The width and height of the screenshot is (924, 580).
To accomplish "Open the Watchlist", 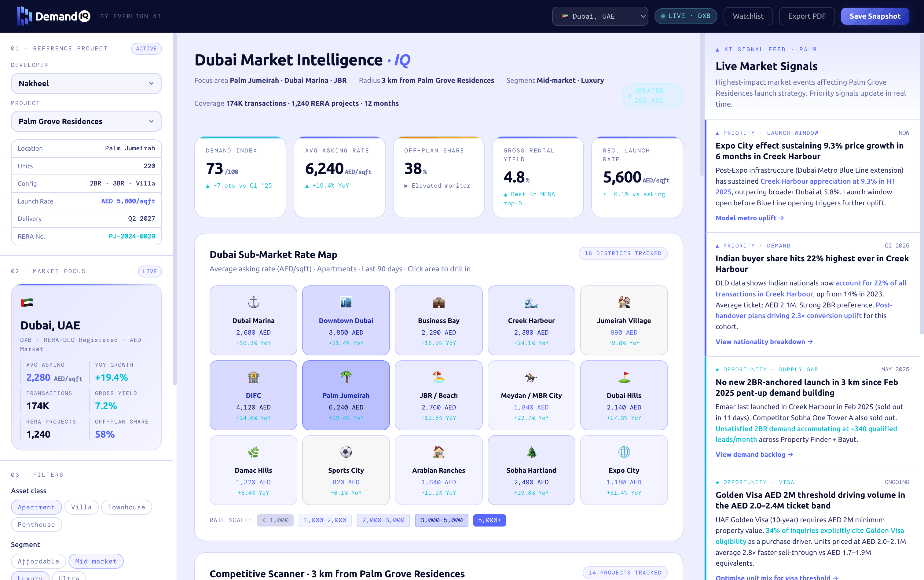I will (748, 16).
